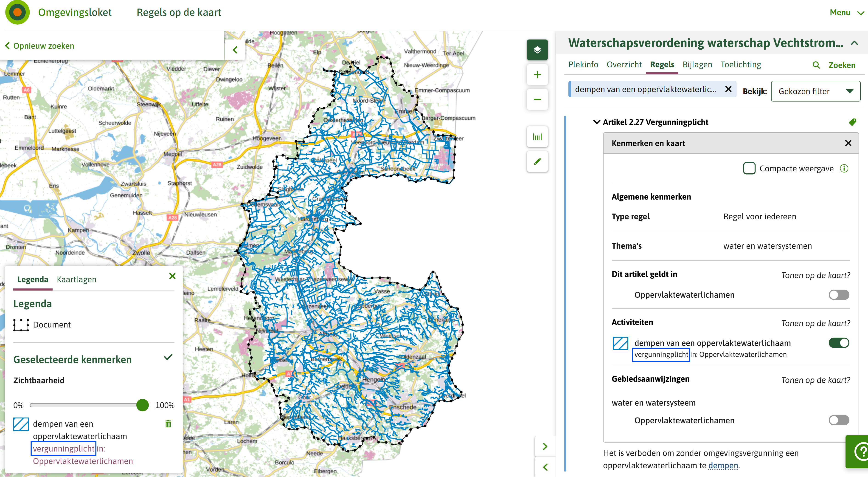Select the pencil draw tool
The height and width of the screenshot is (477, 868).
tap(537, 161)
